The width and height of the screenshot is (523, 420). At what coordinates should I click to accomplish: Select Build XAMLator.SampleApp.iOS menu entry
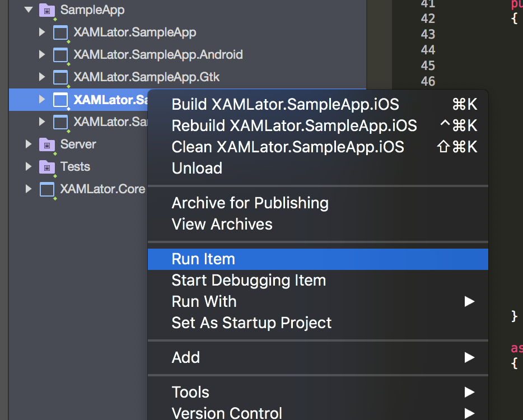285,105
